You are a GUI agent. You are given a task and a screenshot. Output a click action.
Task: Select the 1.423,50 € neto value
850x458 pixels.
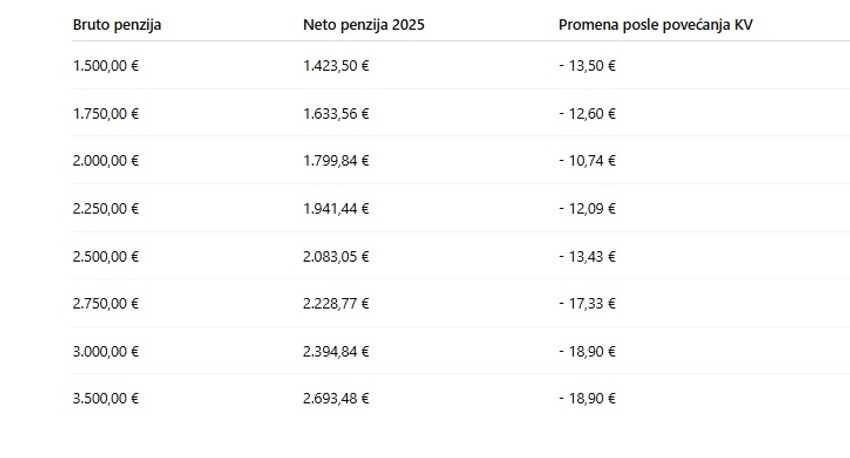(336, 66)
